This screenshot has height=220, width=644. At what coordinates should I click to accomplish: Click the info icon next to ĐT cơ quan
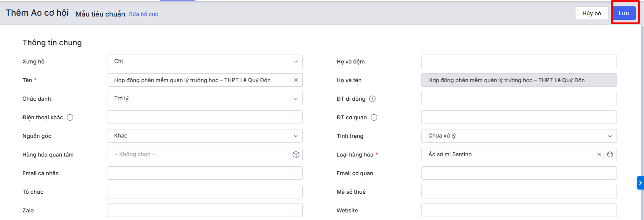(374, 117)
